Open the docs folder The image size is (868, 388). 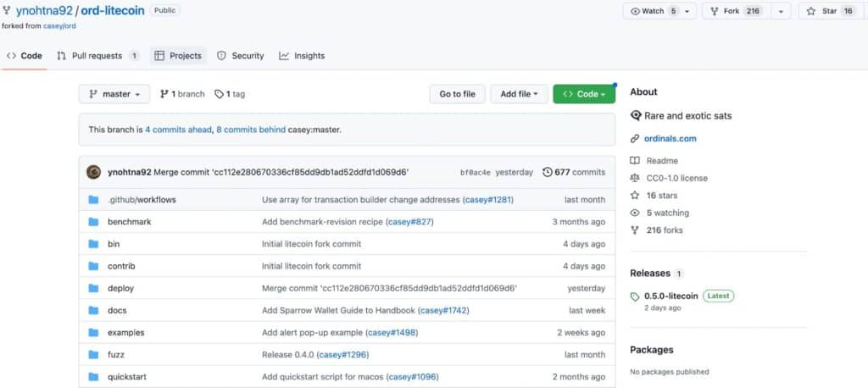click(117, 310)
